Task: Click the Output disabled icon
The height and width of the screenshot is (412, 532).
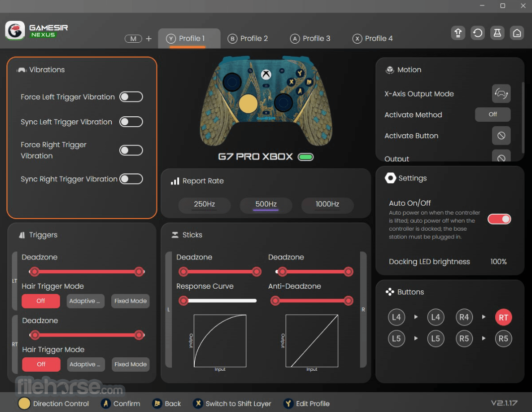Action: 501,156
